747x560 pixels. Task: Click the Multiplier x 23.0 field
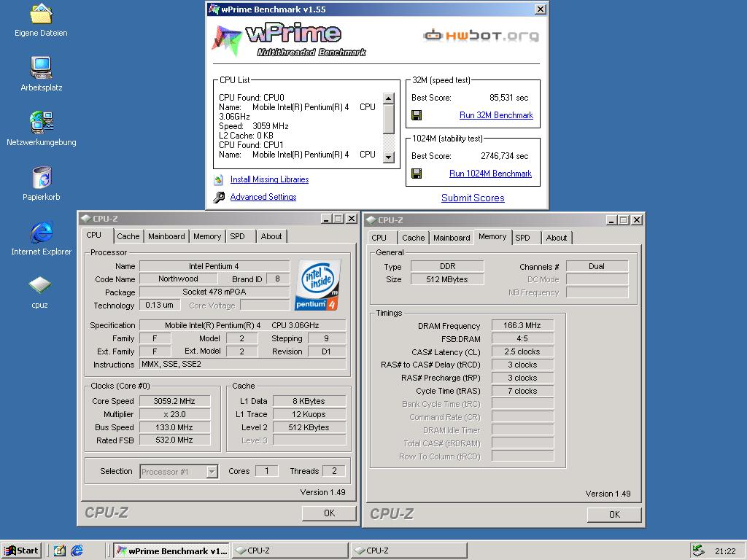point(174,414)
